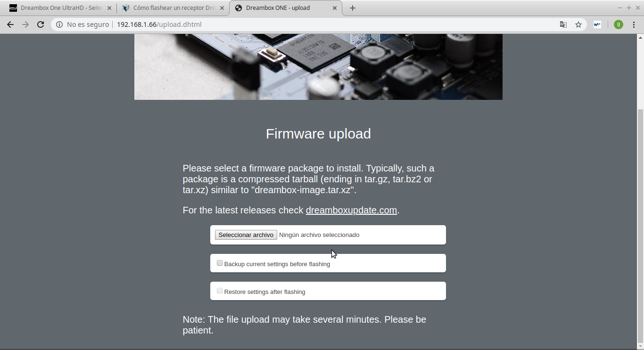Open a new tab with the plus button
This screenshot has height=350, width=644.
[352, 8]
